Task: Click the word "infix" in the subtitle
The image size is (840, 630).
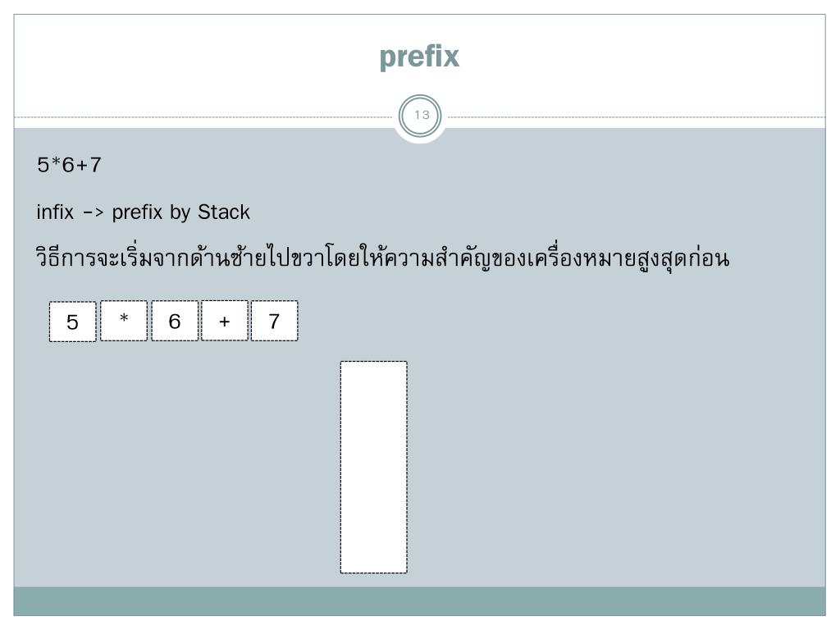Action: (x=55, y=212)
